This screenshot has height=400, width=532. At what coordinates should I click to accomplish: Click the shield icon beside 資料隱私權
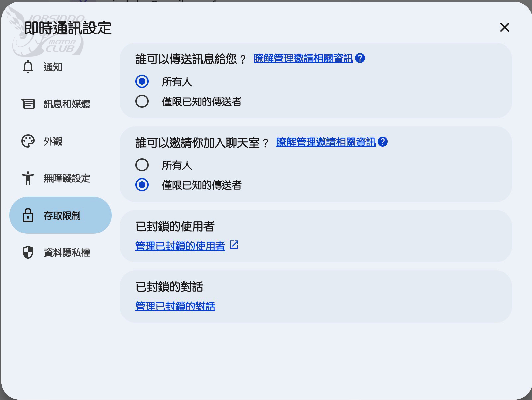[x=28, y=252]
